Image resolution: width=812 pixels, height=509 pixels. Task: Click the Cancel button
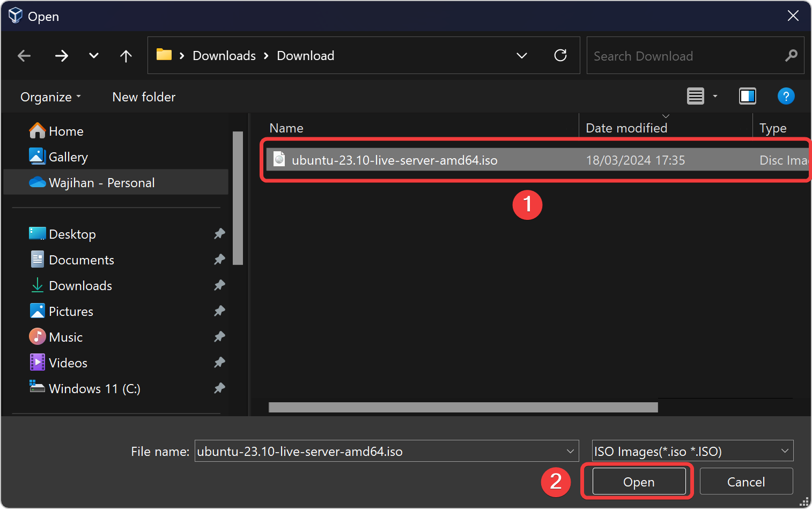(746, 482)
